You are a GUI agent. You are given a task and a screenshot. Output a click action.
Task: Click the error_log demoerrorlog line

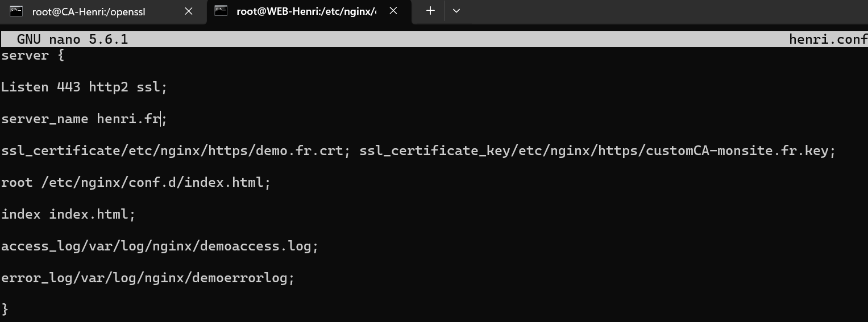tap(148, 278)
